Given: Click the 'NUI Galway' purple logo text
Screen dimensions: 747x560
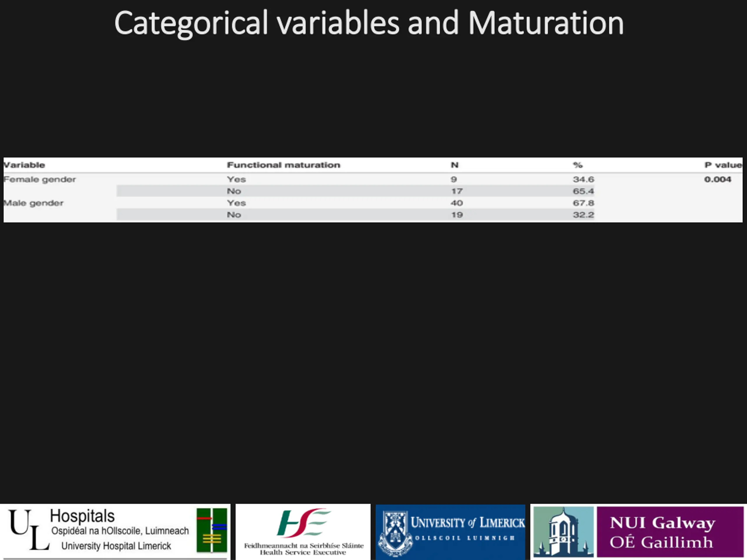Looking at the screenshot, I should pos(662,523).
